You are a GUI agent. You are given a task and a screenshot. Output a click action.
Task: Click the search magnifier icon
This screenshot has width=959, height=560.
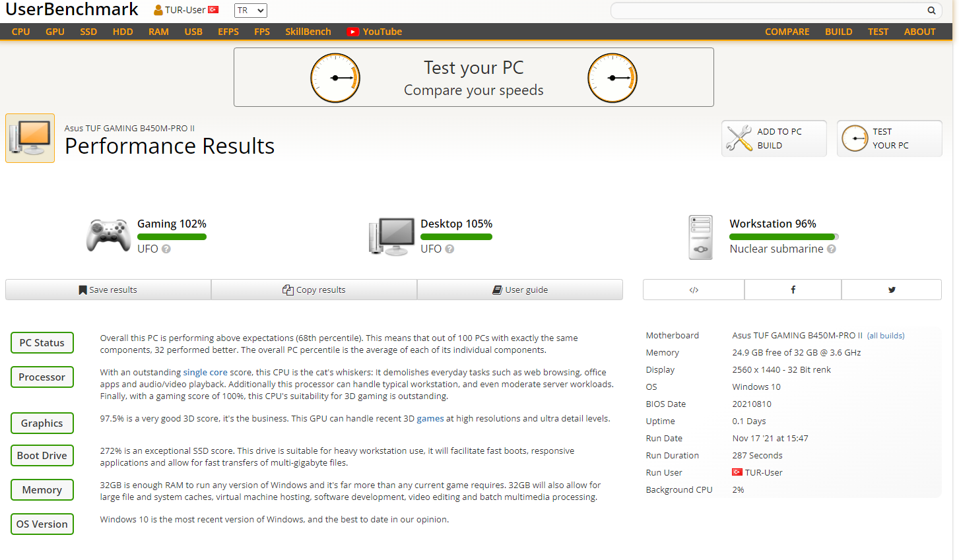tap(931, 11)
